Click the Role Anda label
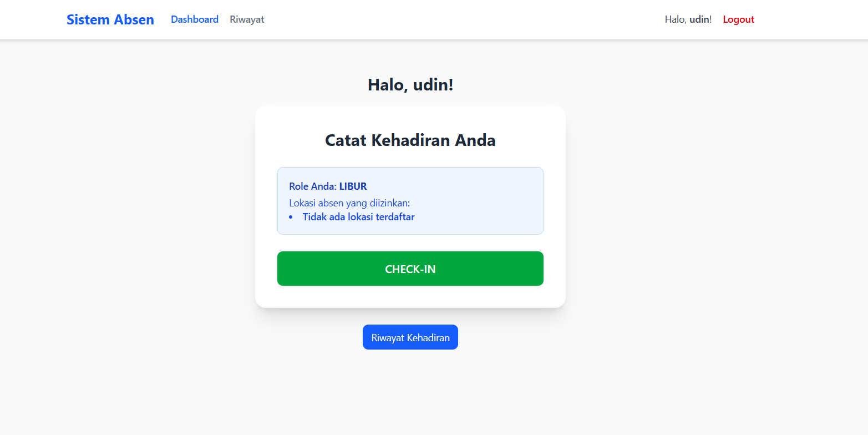This screenshot has height=435, width=868. pyautogui.click(x=313, y=186)
